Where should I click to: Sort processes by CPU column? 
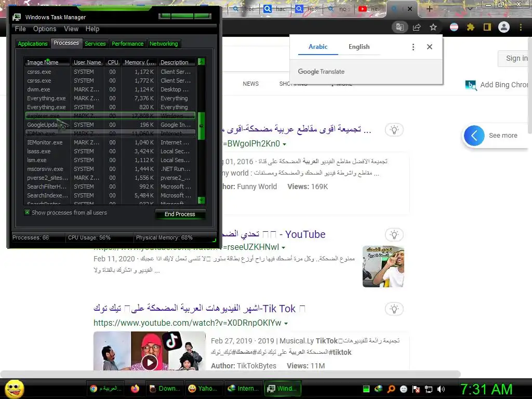tap(113, 62)
